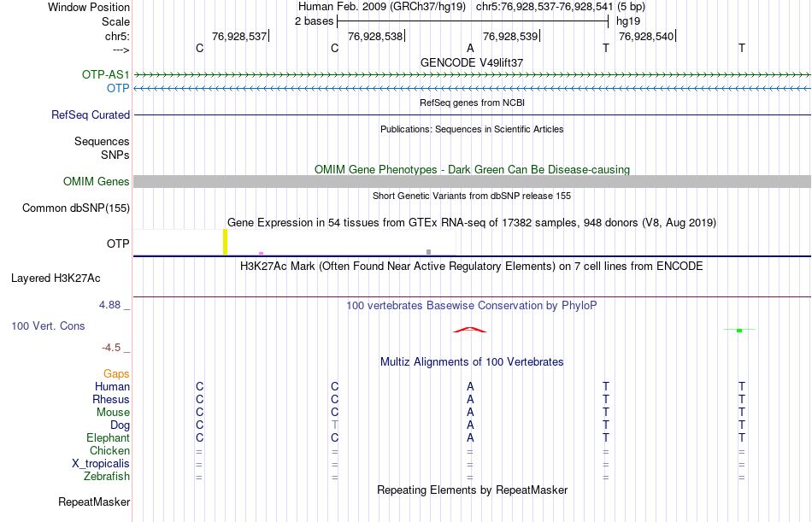Click the OTP label beside GTEx bars

tap(118, 243)
